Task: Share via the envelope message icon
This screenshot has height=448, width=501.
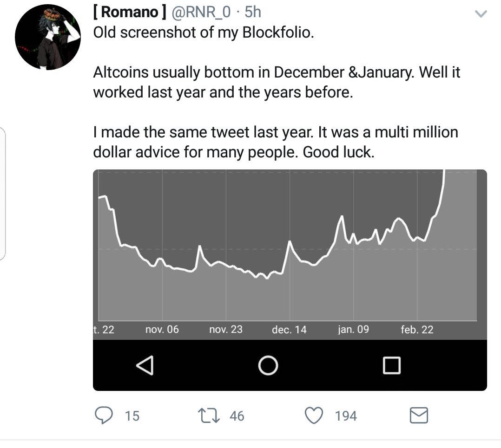Action: (418, 415)
